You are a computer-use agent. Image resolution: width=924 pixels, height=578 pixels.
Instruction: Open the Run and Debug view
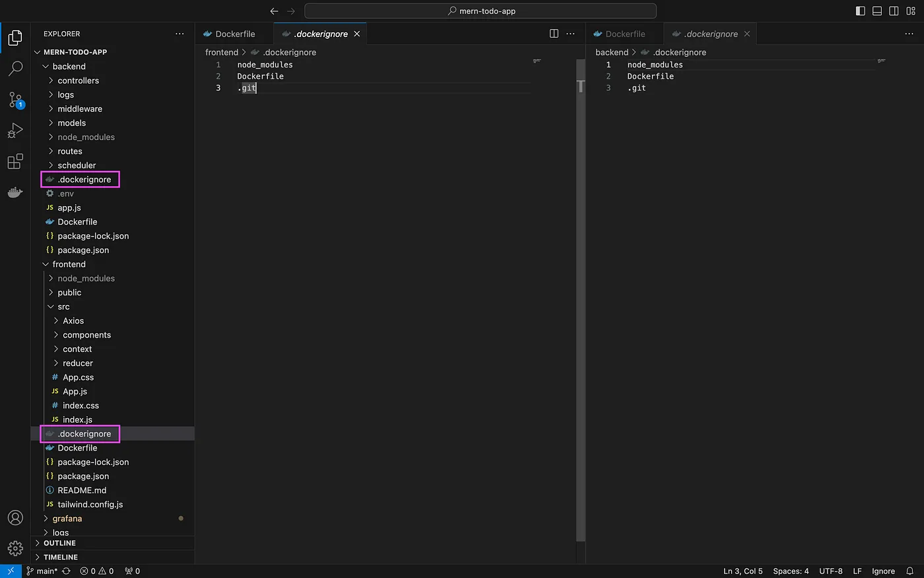(x=15, y=130)
